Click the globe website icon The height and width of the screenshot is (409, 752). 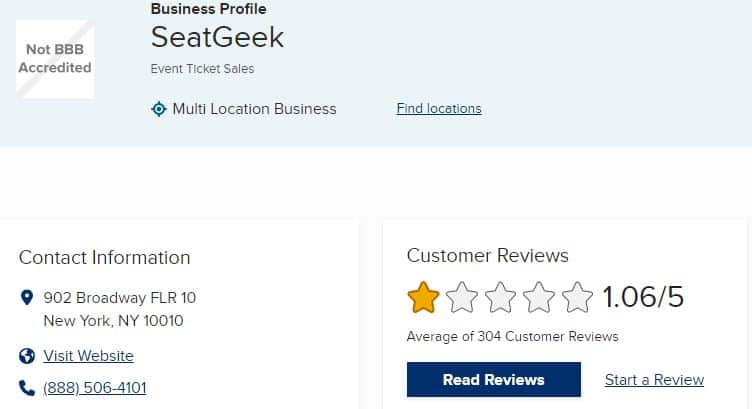coord(27,356)
